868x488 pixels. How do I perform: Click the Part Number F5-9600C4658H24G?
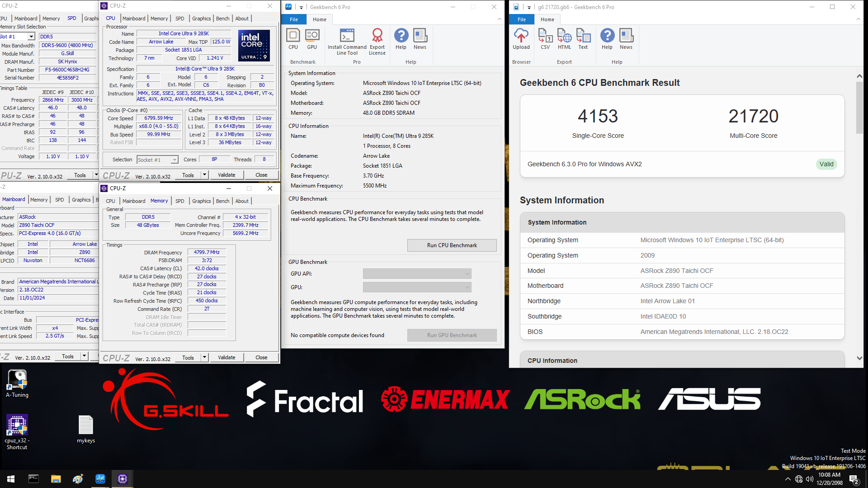pos(68,70)
